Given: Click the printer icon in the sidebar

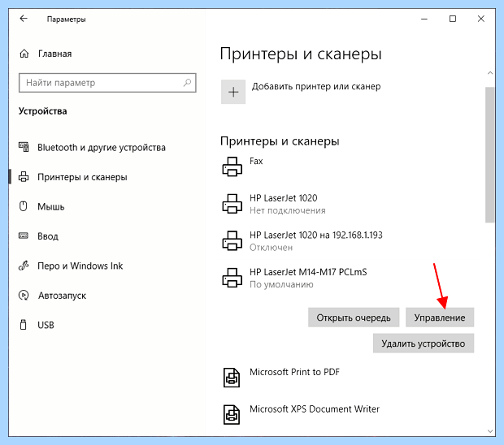Looking at the screenshot, I should [24, 176].
